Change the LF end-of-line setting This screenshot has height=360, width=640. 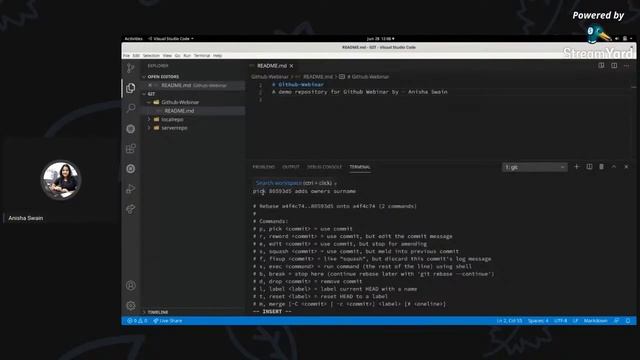(575, 321)
